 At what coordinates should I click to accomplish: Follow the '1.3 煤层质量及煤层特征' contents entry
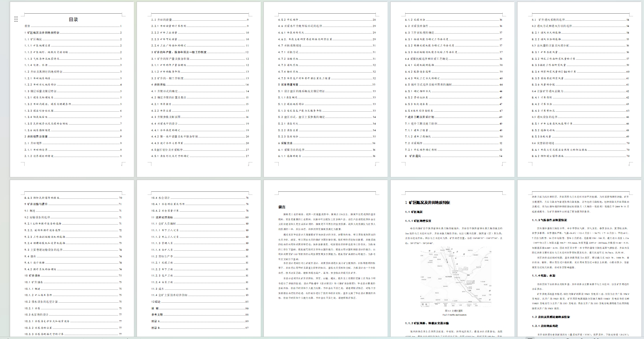tap(73, 91)
